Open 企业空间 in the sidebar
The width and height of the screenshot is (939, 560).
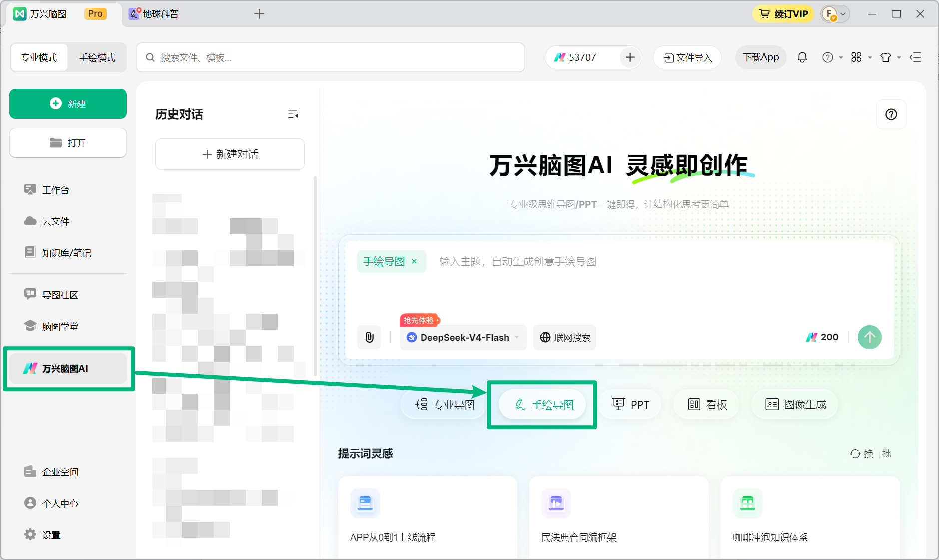pos(51,472)
